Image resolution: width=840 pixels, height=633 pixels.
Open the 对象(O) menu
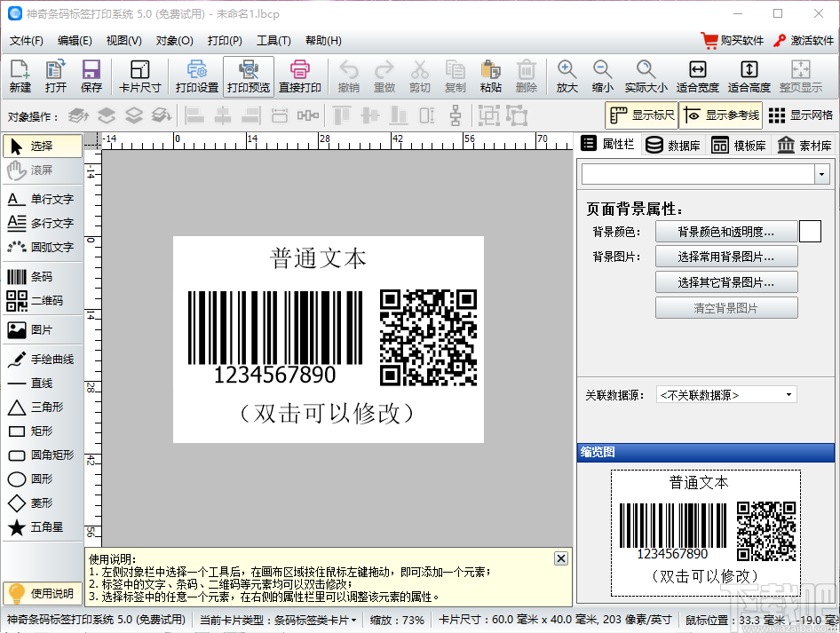click(x=174, y=41)
